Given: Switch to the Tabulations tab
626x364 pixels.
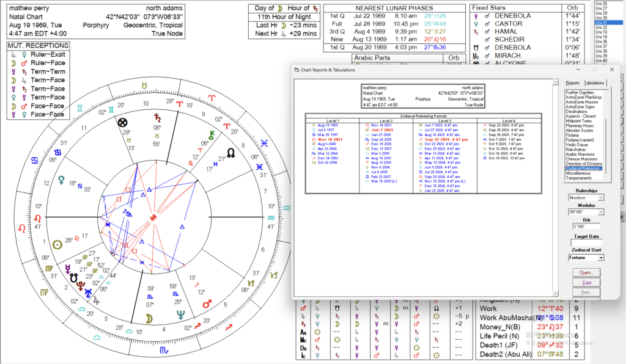Looking at the screenshot, I should pos(594,82).
